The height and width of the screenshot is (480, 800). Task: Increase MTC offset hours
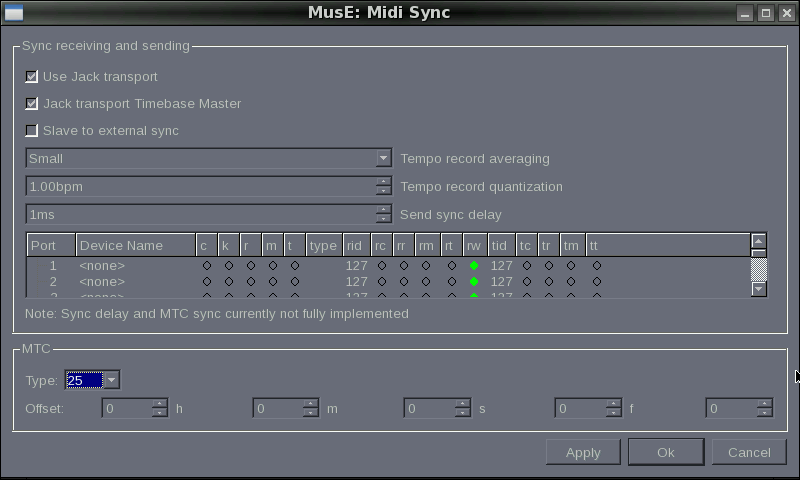(160, 404)
